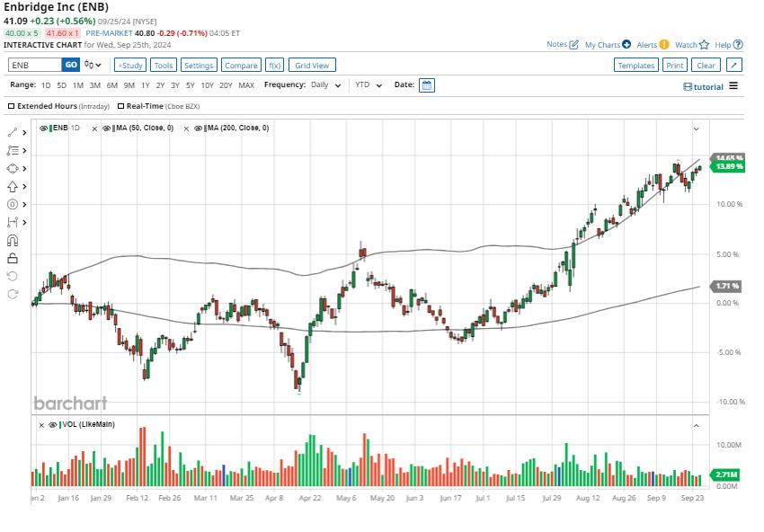Click the Help question mark icon
Screen dimensions: 764x532
click(x=738, y=44)
